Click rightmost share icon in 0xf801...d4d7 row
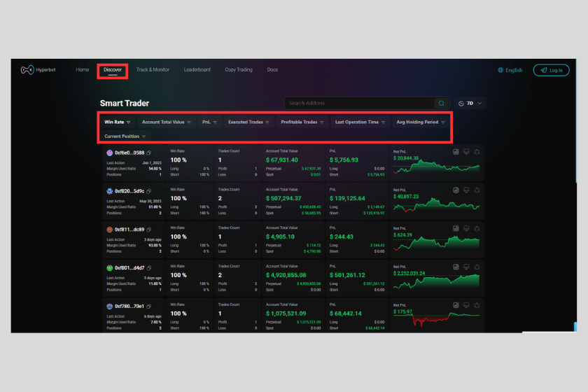 click(477, 267)
